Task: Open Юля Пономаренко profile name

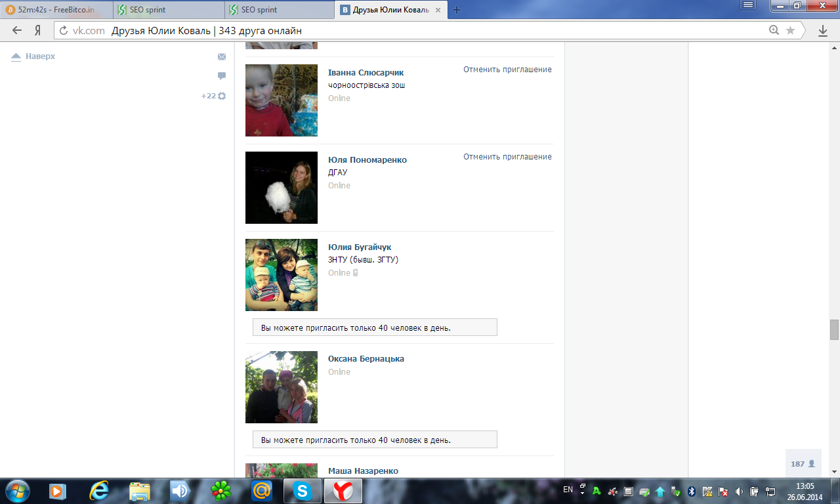Action: [367, 160]
